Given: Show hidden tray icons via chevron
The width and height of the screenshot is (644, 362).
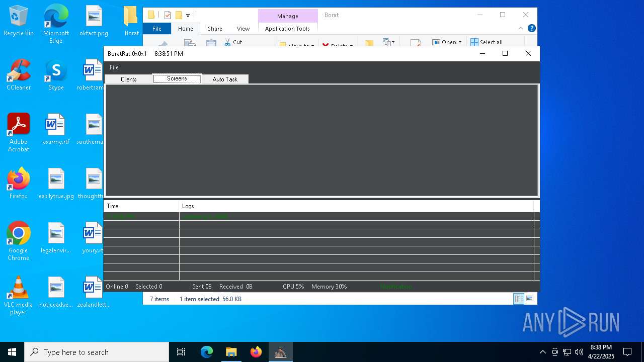Looking at the screenshot, I should tap(542, 352).
